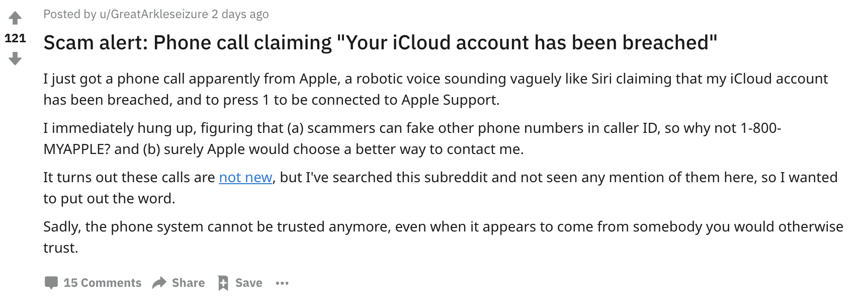Viewport: 868px width, 308px height.
Task: Click the "1-800-" text in the post
Action: (760, 128)
